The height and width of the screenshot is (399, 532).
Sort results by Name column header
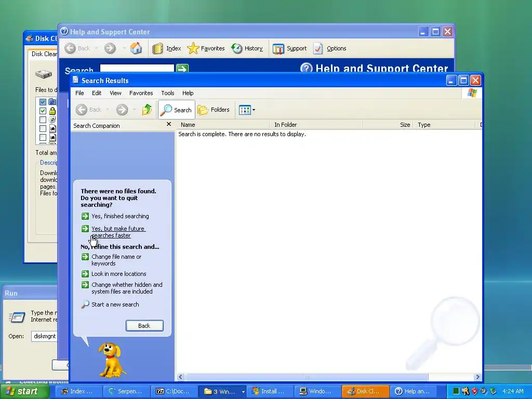click(x=223, y=125)
